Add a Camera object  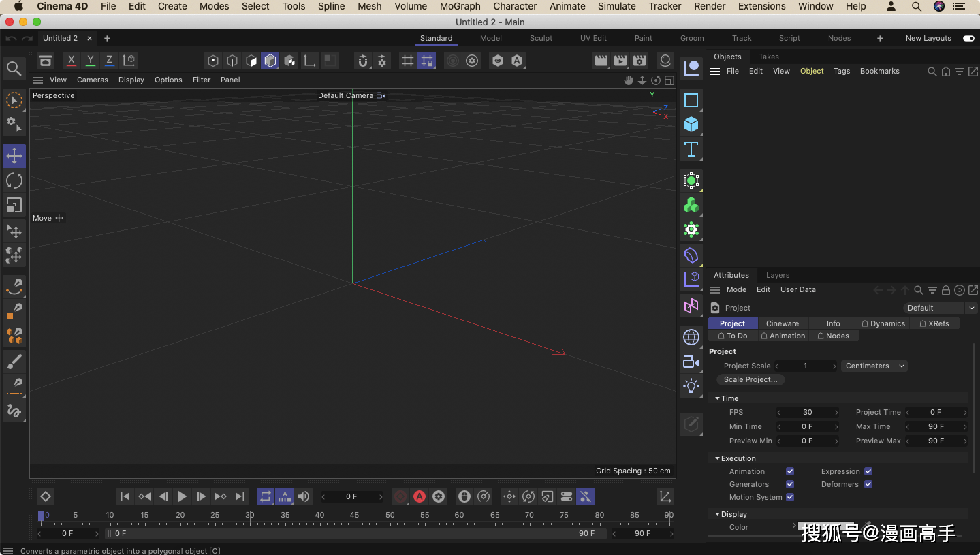click(x=691, y=362)
